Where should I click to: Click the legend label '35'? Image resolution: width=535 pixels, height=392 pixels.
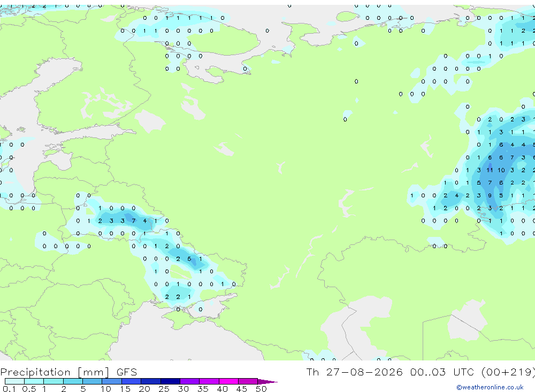[203, 389]
